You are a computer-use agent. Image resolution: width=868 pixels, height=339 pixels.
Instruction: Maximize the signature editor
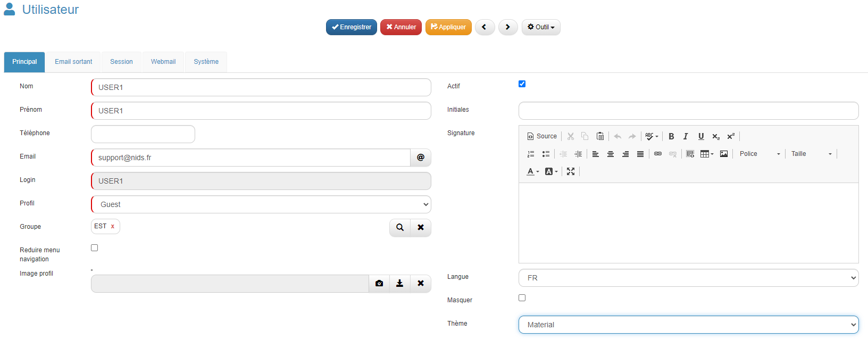coord(571,171)
